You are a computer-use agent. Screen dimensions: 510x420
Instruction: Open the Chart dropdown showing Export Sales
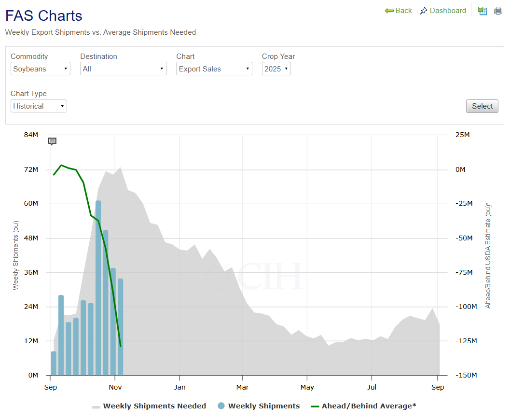(x=214, y=69)
